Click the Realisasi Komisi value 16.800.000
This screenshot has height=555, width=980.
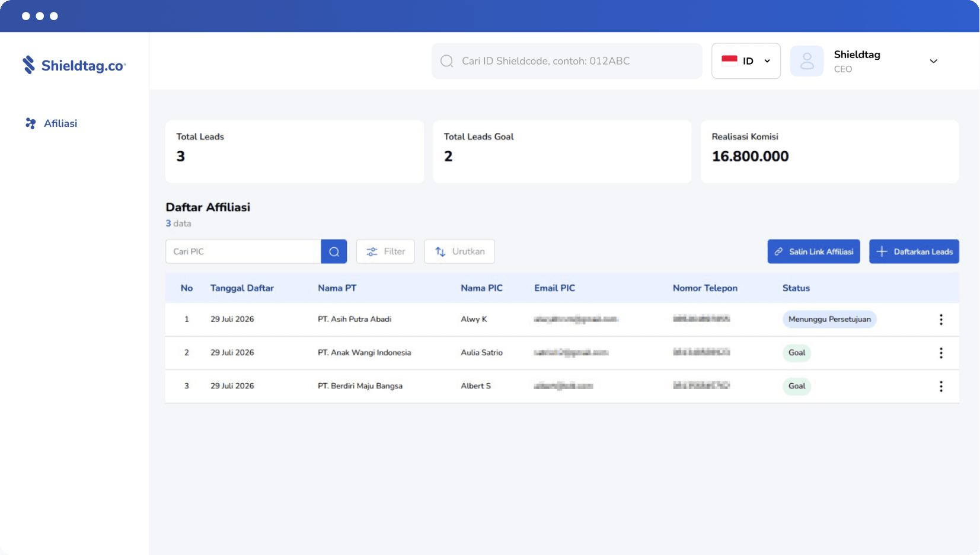pyautogui.click(x=750, y=157)
